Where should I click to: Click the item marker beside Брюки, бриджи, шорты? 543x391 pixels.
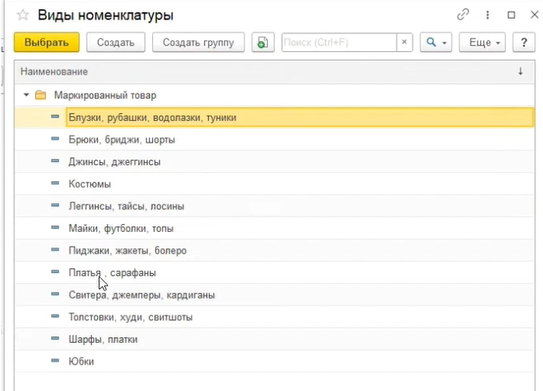click(55, 139)
